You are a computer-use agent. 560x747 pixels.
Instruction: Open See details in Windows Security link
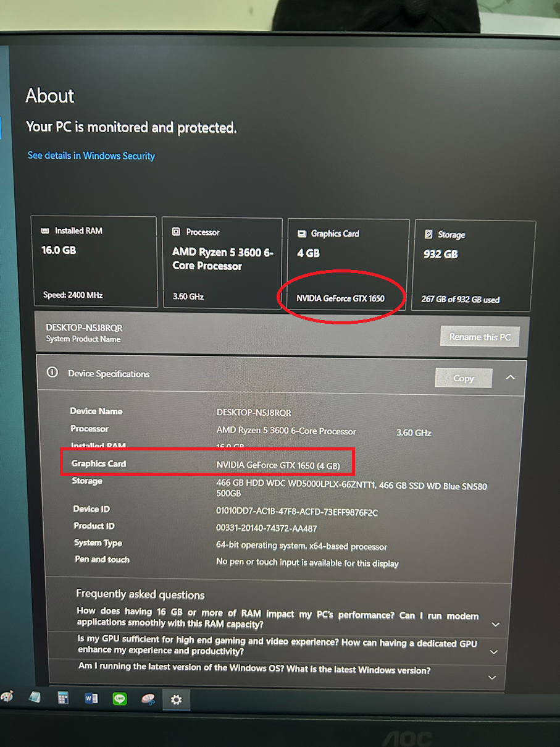click(x=91, y=156)
